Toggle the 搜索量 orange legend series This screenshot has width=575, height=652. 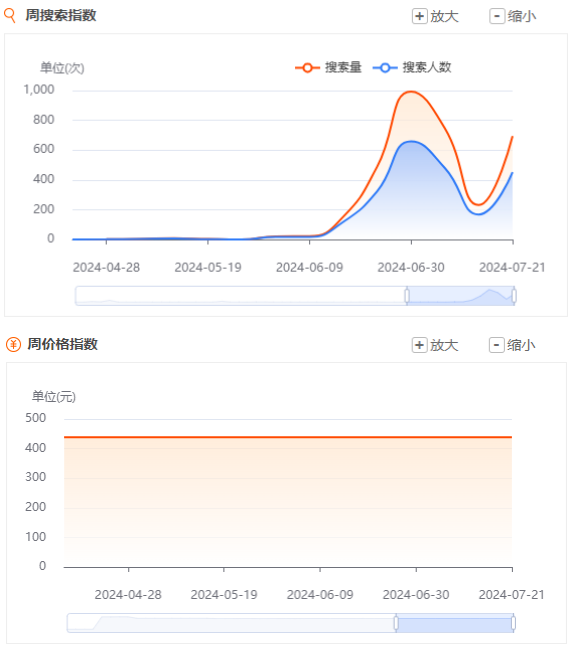click(328, 67)
